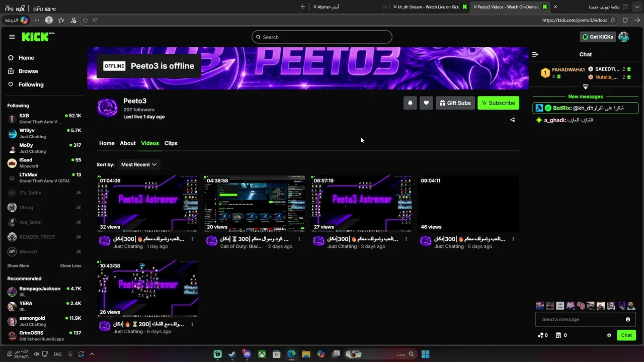Open options menu for the 1 day ago video
Screen dimensions: 644x362
[x=192, y=239]
